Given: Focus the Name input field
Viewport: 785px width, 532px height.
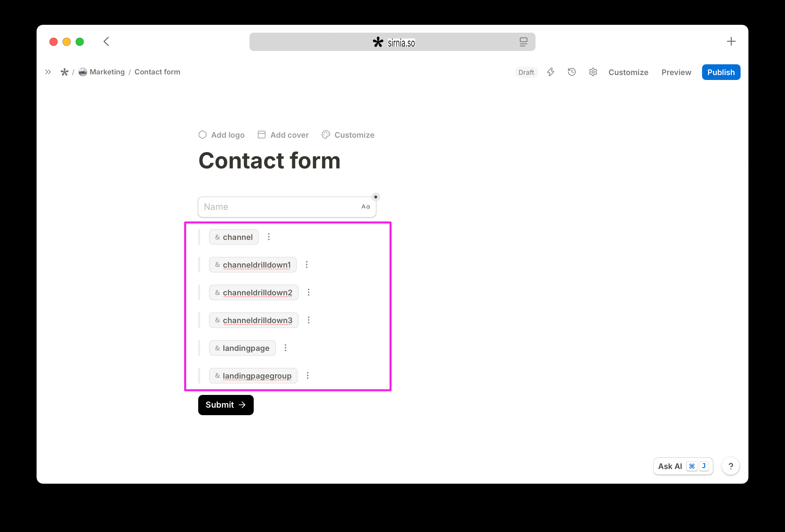Looking at the screenshot, I should (287, 207).
